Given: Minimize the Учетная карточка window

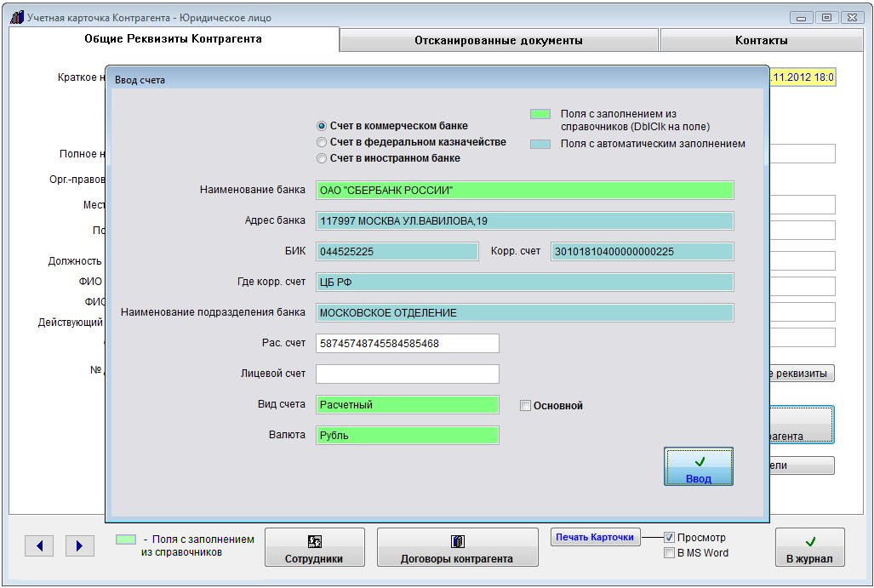Looking at the screenshot, I should 801,18.
